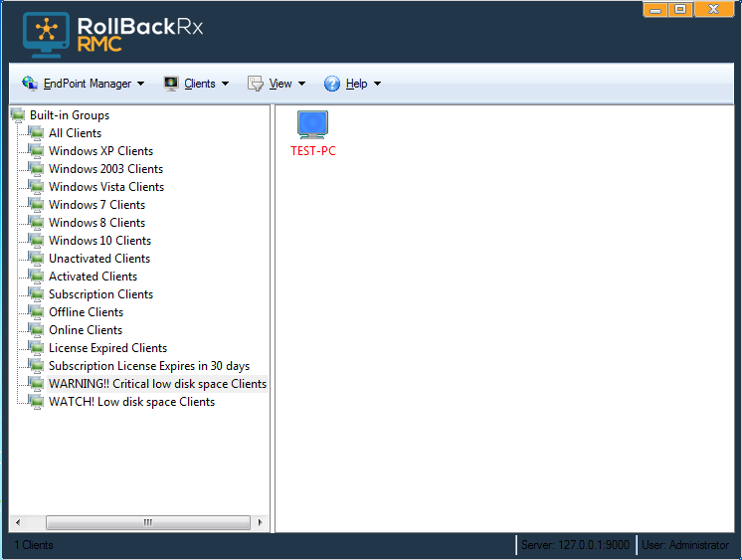
Task: Select the Unactivated Clients group
Action: (99, 259)
